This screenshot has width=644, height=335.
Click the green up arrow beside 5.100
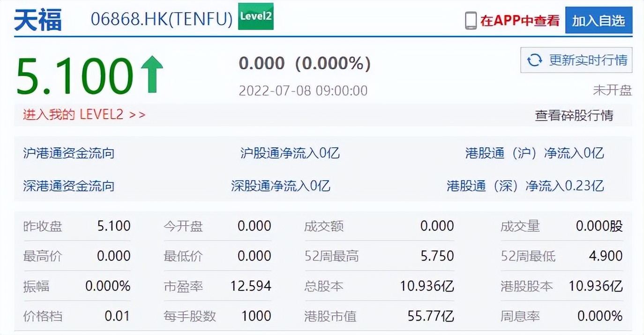coord(152,74)
